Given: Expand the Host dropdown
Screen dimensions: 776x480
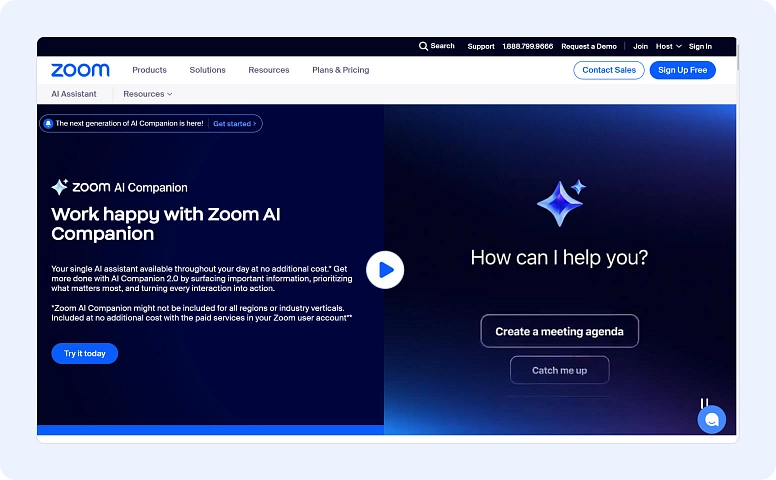Looking at the screenshot, I should 669,47.
